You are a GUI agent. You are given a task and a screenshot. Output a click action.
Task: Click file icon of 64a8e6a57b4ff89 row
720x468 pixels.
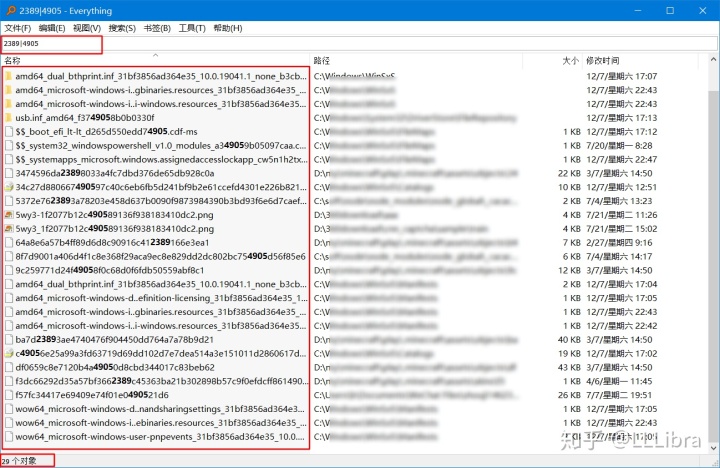(x=9, y=242)
